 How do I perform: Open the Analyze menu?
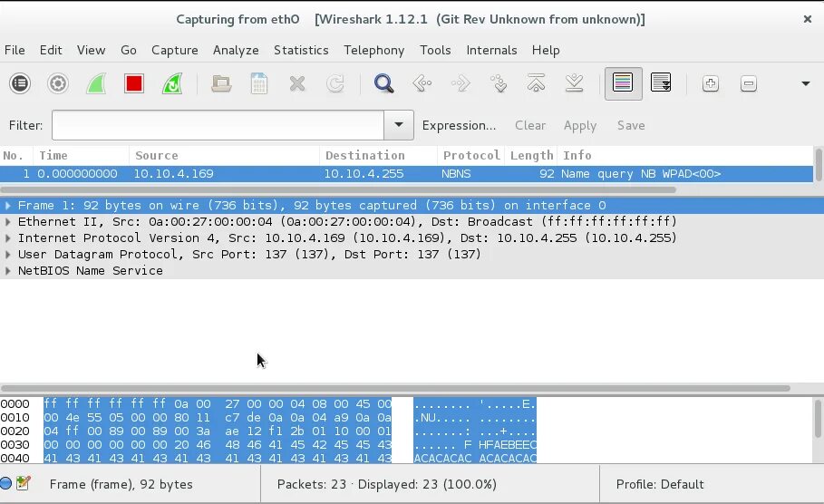(x=236, y=50)
